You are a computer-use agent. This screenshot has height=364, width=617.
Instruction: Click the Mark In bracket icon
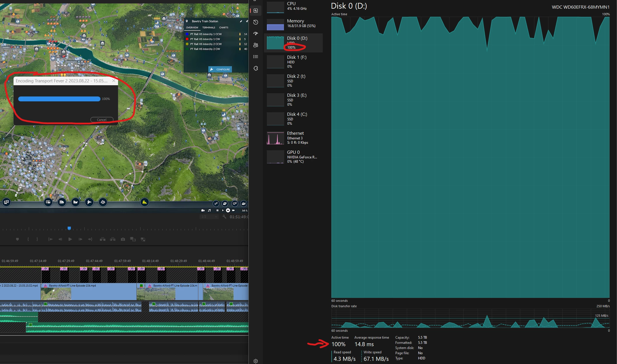click(x=28, y=239)
